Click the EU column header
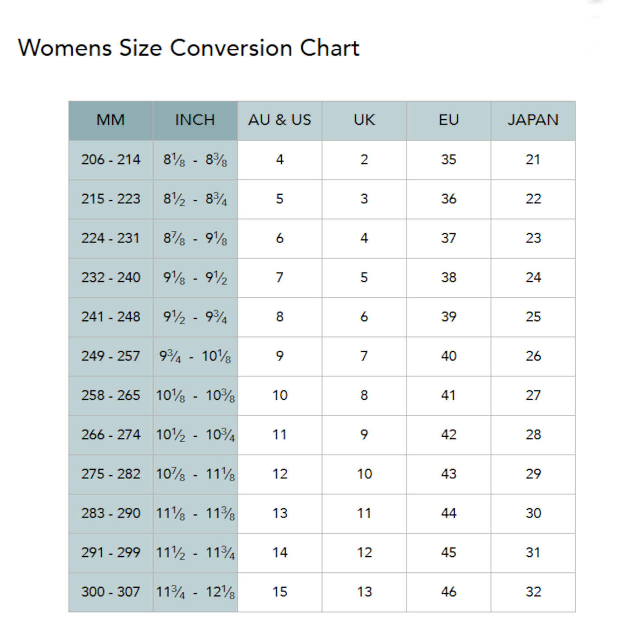Image resolution: width=644 pixels, height=644 pixels. pyautogui.click(x=448, y=120)
